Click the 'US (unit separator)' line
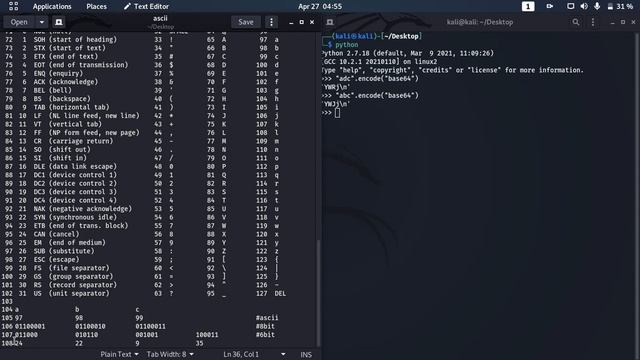Screen dimensions: 640x360 coord(71,293)
